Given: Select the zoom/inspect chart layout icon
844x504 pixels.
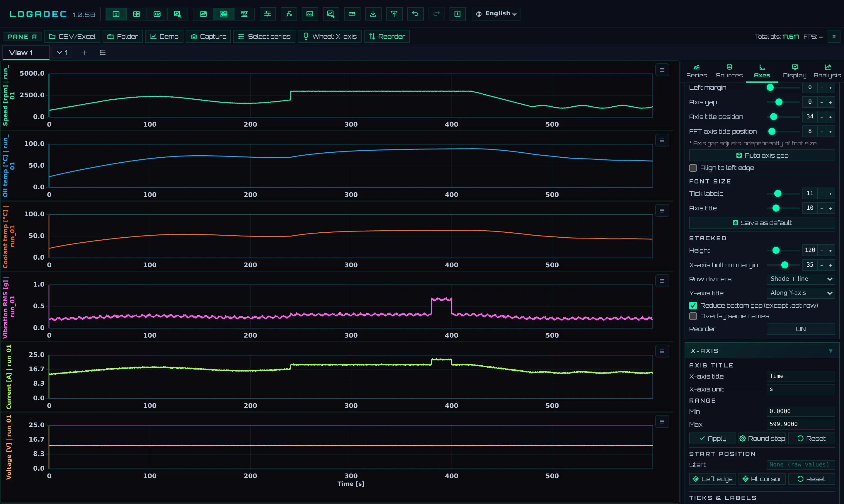Looking at the screenshot, I should [x=178, y=14].
